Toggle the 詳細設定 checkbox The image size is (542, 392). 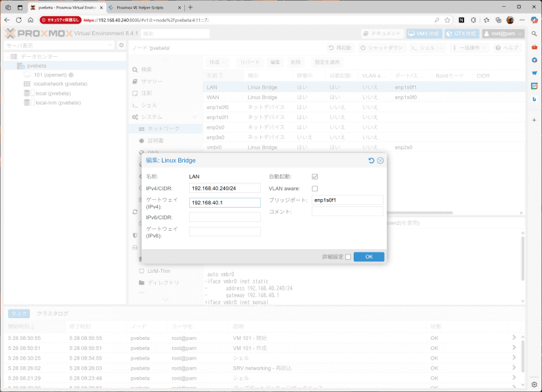348,257
